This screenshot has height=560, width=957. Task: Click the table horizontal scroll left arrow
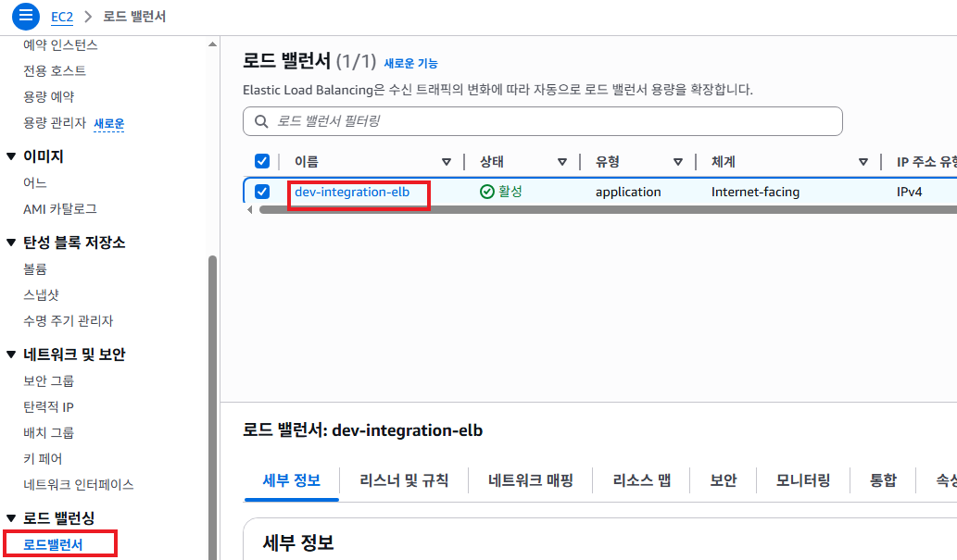[249, 210]
